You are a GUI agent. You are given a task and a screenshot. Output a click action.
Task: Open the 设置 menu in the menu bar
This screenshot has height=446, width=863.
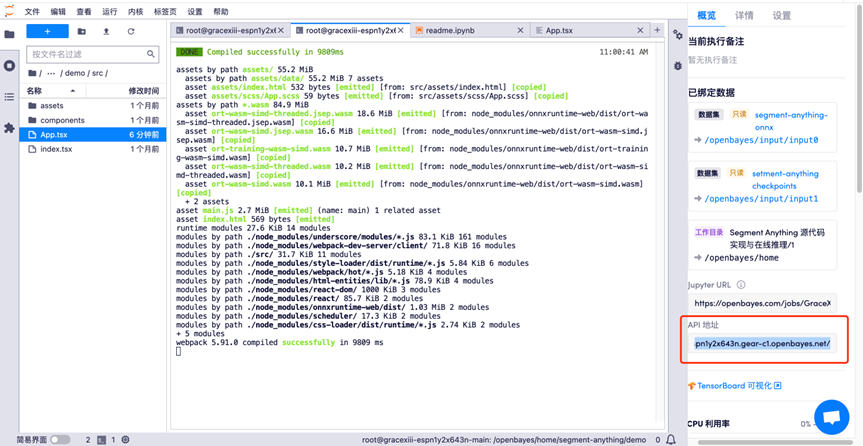(x=194, y=12)
